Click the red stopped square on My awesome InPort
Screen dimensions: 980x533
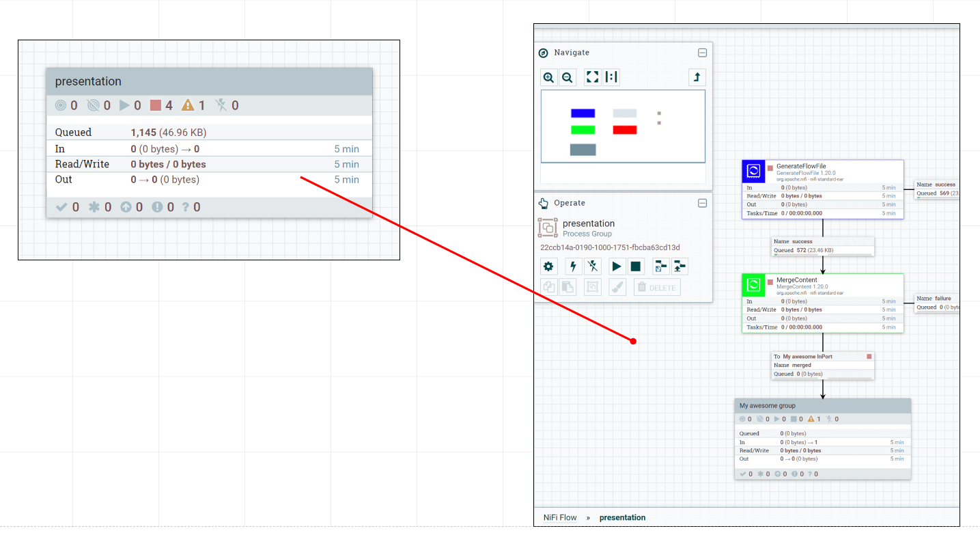(869, 357)
